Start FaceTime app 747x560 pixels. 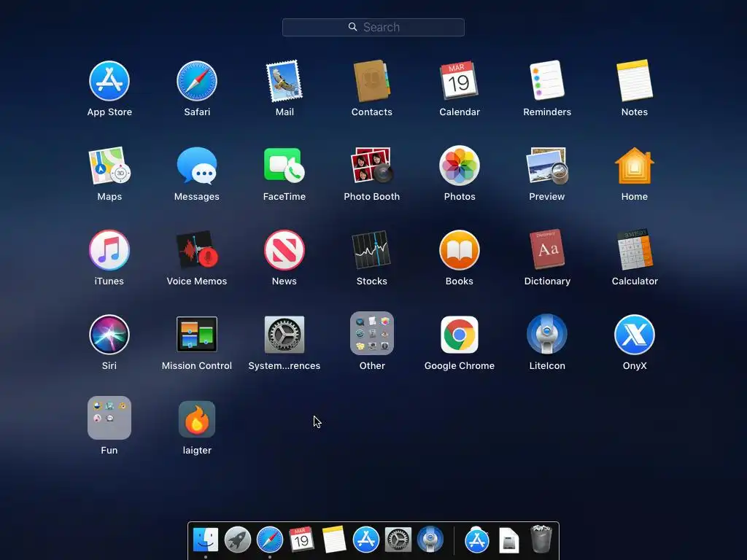[x=285, y=166]
